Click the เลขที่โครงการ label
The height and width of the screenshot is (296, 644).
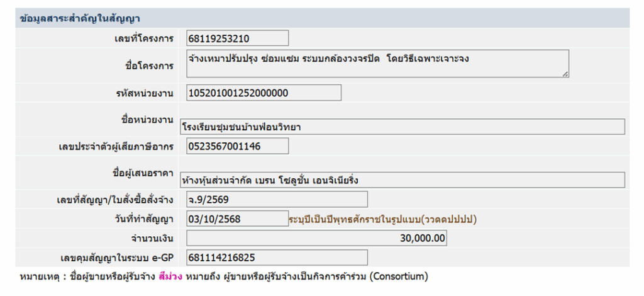click(x=144, y=39)
